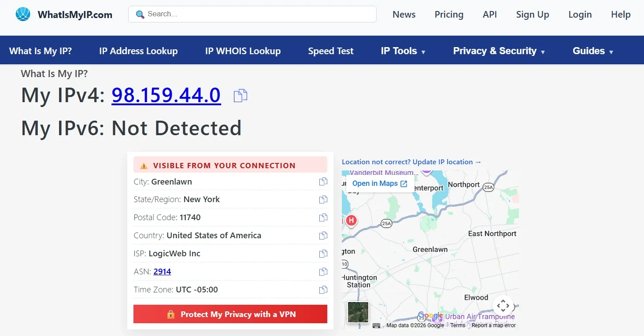Click the Login link
Screen dimensions: 644x336
pos(580,15)
